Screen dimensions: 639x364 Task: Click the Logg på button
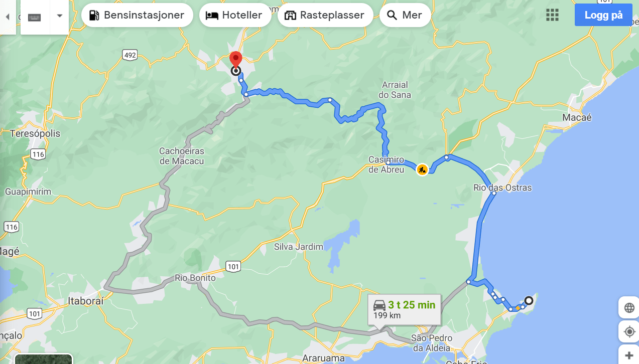[603, 15]
